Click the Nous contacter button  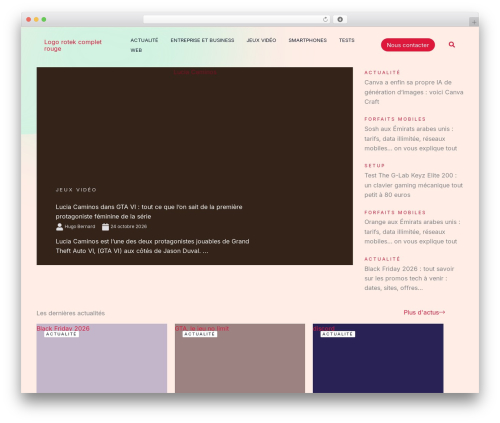408,45
